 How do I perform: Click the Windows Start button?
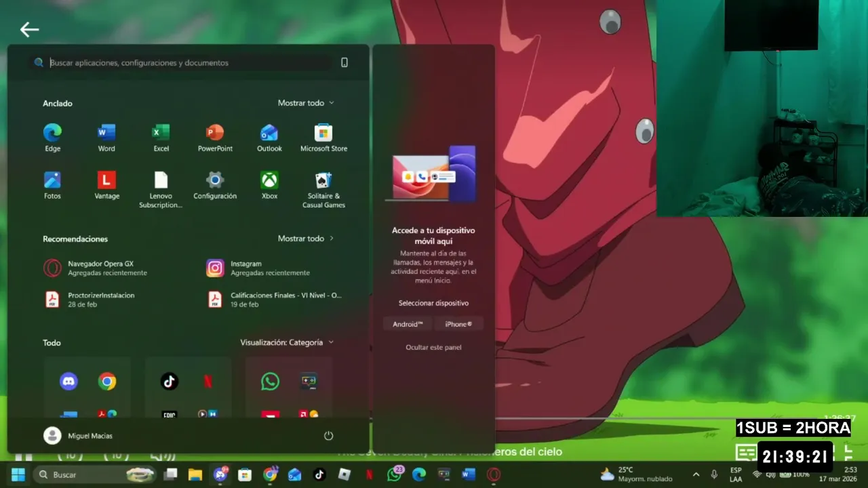tap(18, 474)
